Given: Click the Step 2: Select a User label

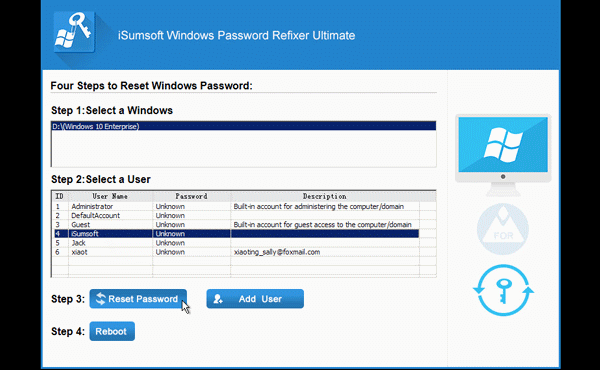Looking at the screenshot, I should coord(101,179).
